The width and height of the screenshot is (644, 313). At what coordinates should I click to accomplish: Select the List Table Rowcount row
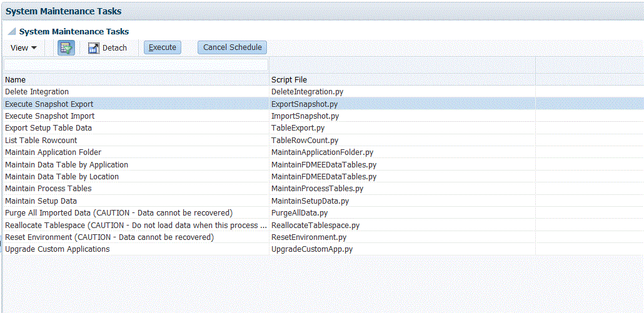[41, 141]
